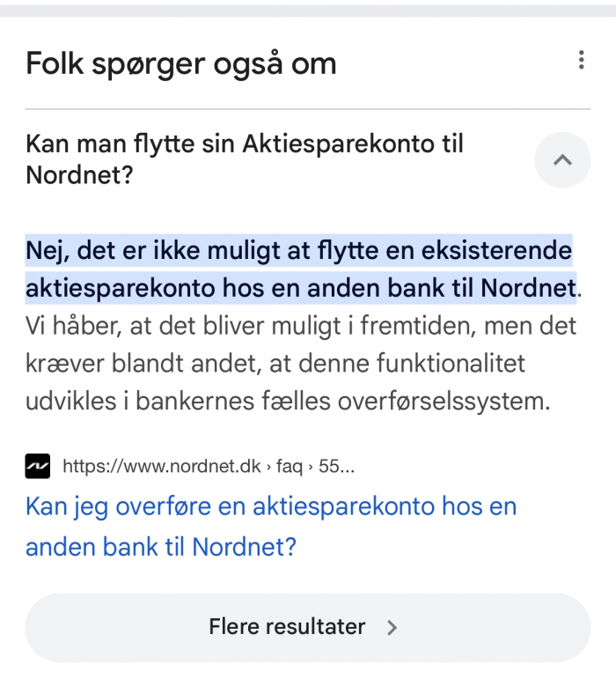This screenshot has height=679, width=616.
Task: Collapse the expanded question with the chevron
Action: (562, 160)
